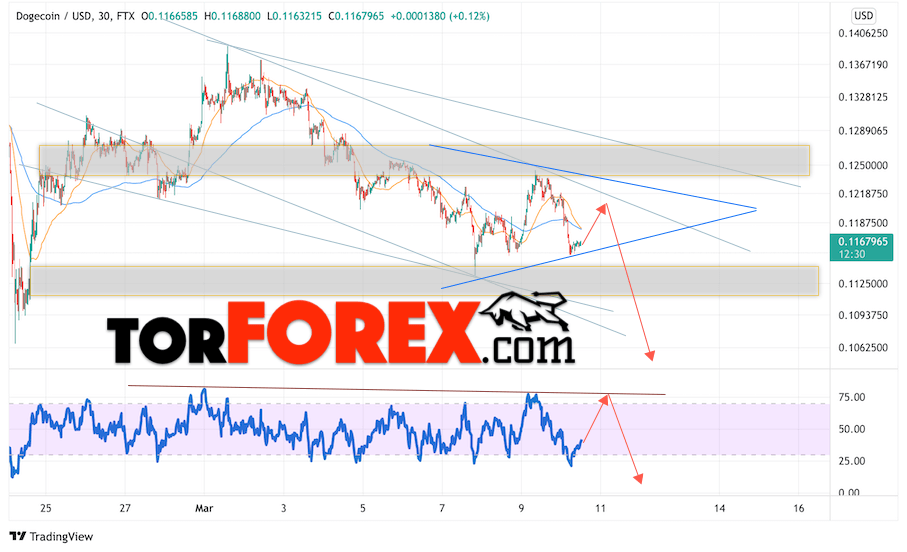This screenshot has width=907, height=552.
Task: Click the countdown timer 12:30
Action: coord(852,254)
